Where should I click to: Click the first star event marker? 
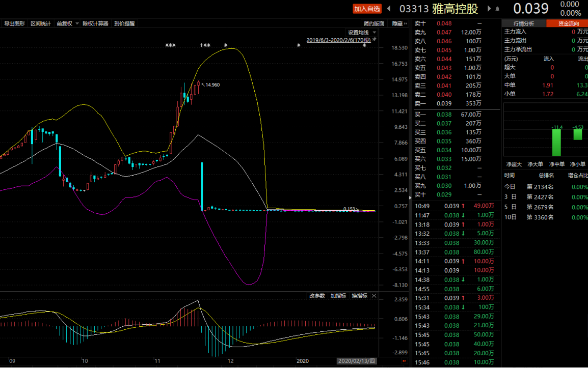click(x=167, y=45)
